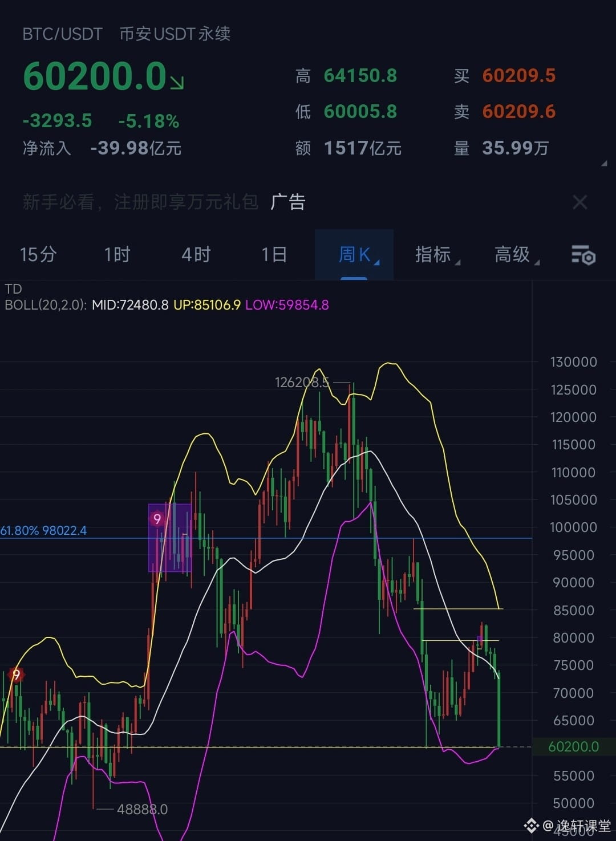
Task: Click the BOLL LOW:59854.8 value
Action: 287,305
